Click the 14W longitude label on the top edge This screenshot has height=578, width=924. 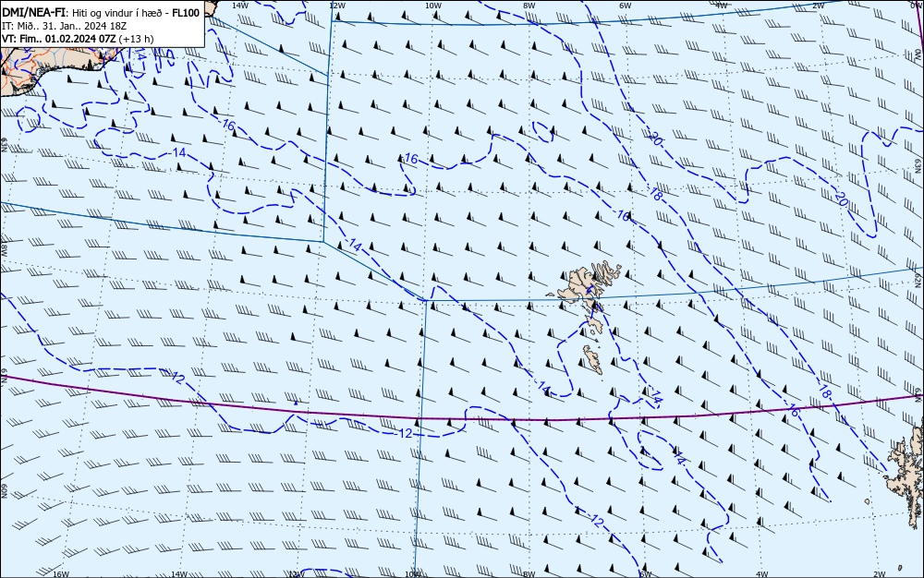point(239,6)
